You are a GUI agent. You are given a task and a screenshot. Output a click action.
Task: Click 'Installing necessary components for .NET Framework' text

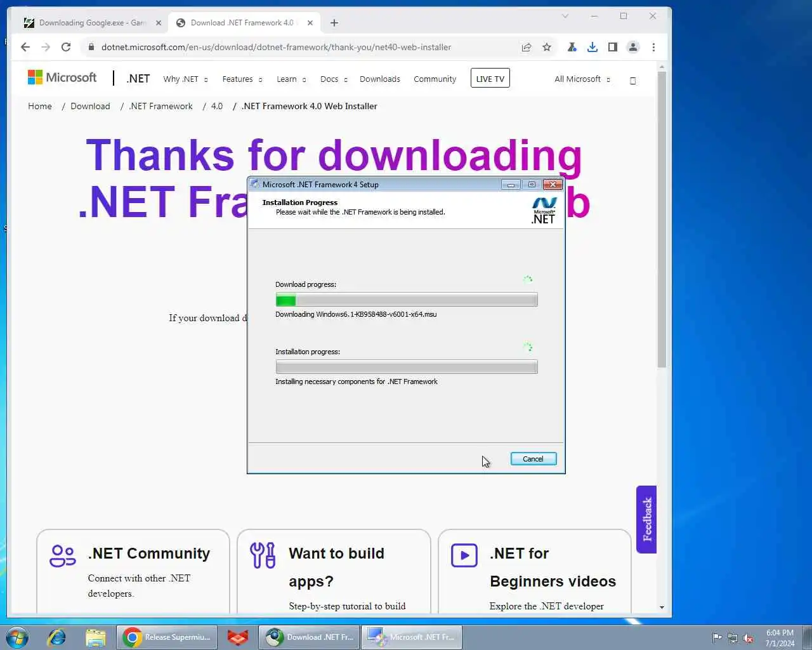click(357, 381)
